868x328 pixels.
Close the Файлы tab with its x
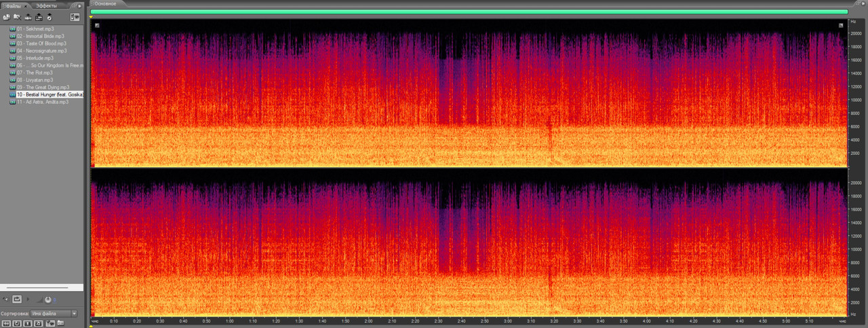click(x=27, y=5)
